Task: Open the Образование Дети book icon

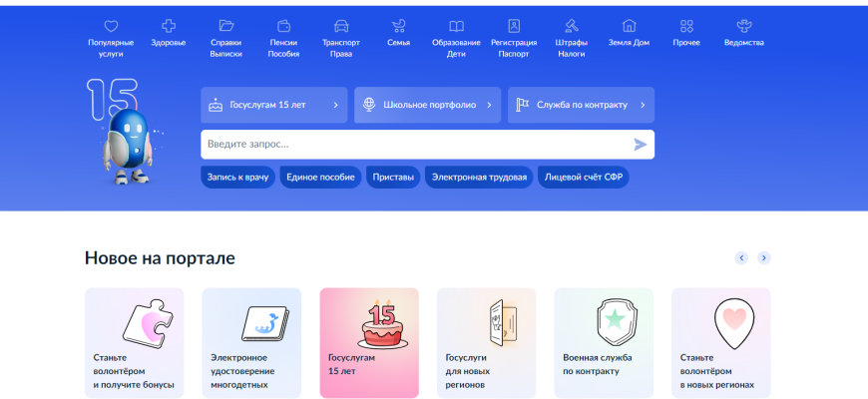Action: [x=456, y=26]
